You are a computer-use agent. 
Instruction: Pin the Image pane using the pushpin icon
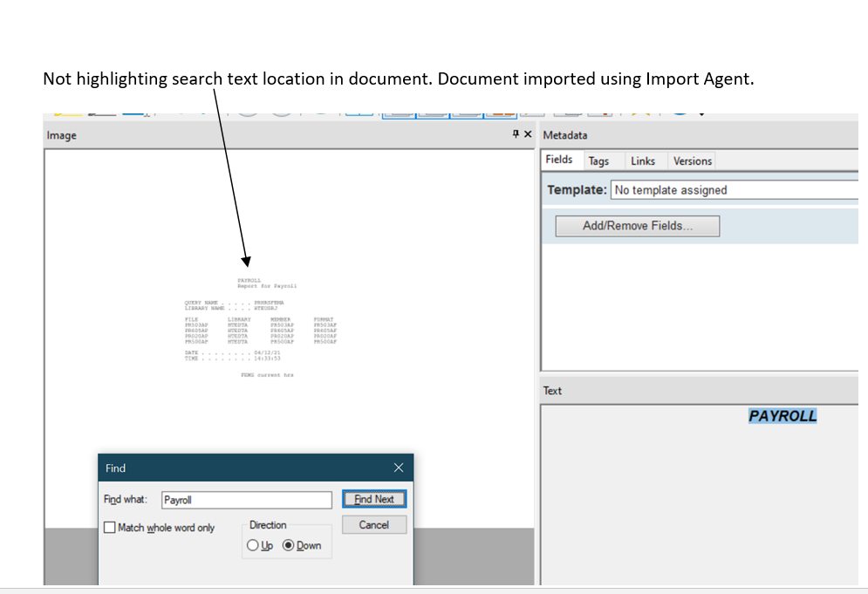516,134
